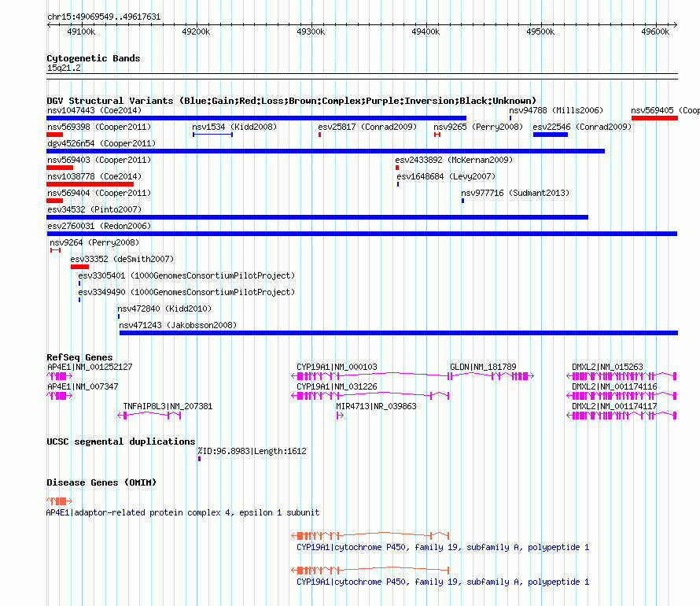The height and width of the screenshot is (606, 700).
Task: Click the magenta GLDN gene structure glyph
Action: tap(491, 376)
